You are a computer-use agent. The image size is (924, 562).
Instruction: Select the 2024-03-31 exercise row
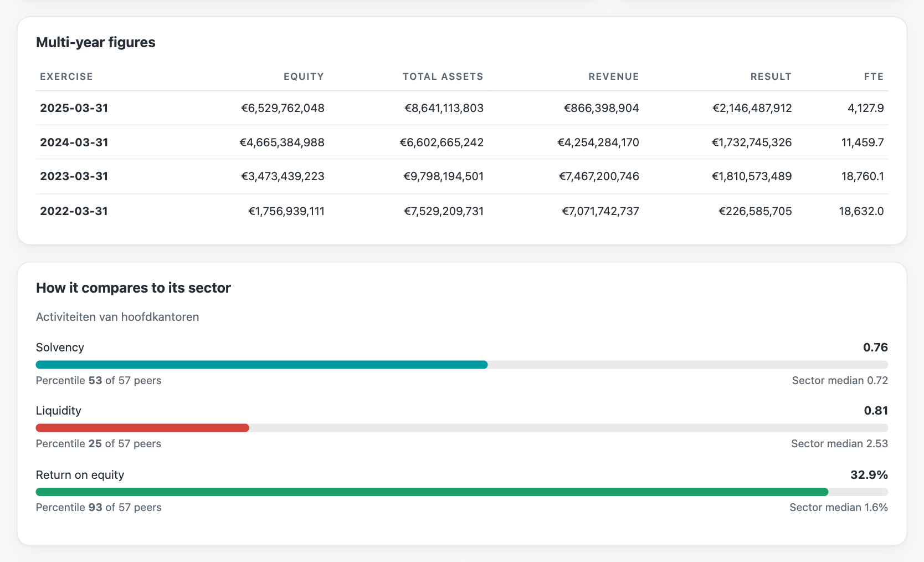pos(462,142)
